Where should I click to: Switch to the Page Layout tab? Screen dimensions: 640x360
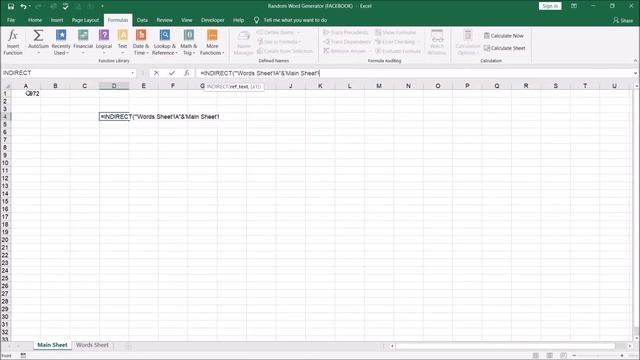point(85,20)
